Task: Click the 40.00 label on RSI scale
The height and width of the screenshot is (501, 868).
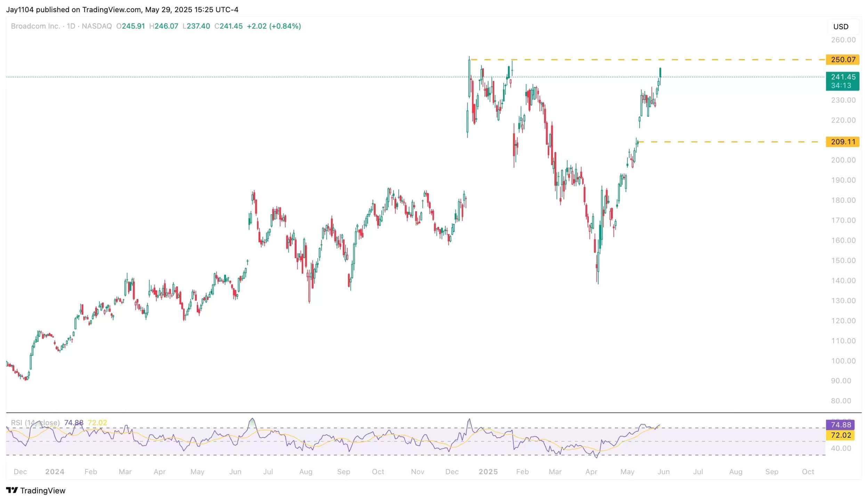Action: coord(841,448)
